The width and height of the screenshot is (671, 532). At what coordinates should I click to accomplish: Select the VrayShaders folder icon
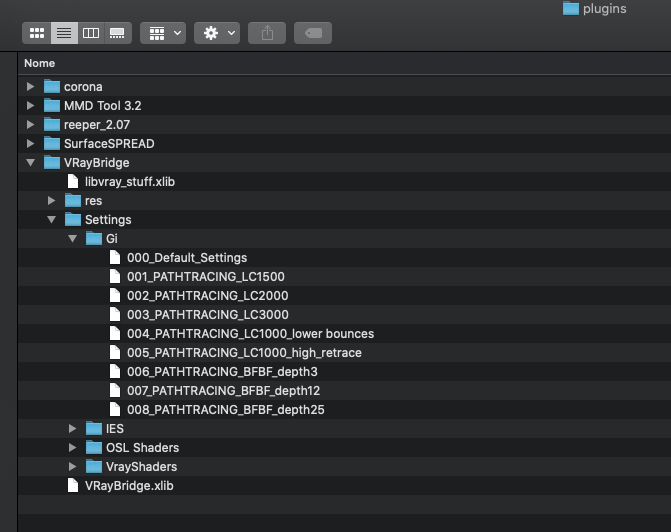(x=94, y=467)
